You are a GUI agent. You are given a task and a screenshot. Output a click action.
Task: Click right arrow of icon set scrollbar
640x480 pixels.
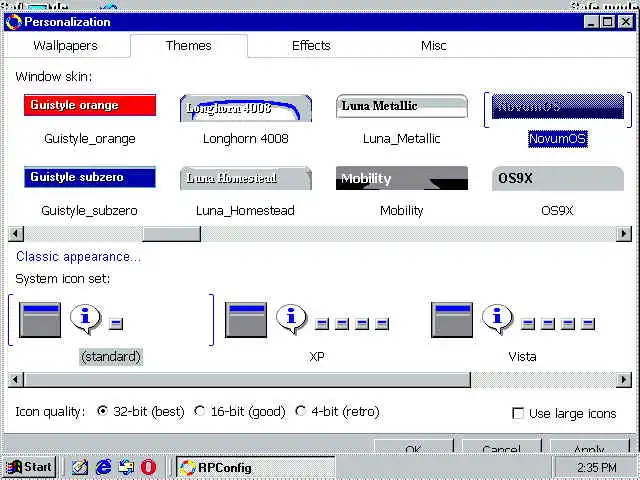point(624,380)
